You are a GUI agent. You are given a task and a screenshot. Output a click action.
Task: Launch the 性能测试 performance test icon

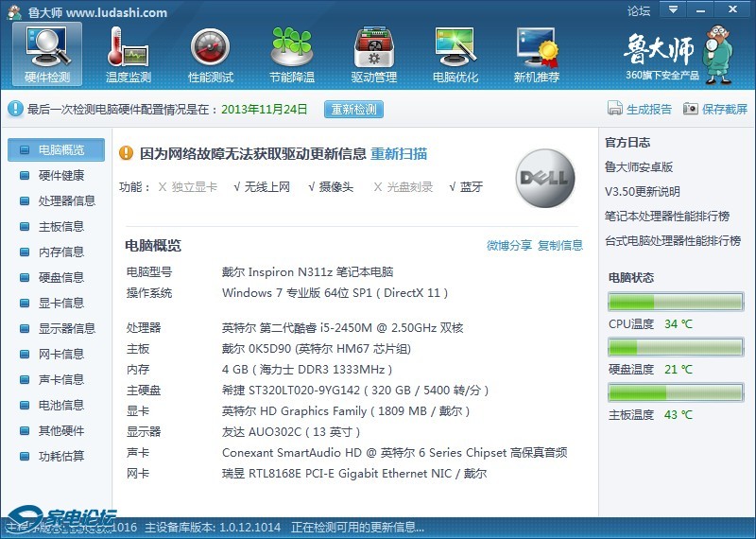pos(211,47)
